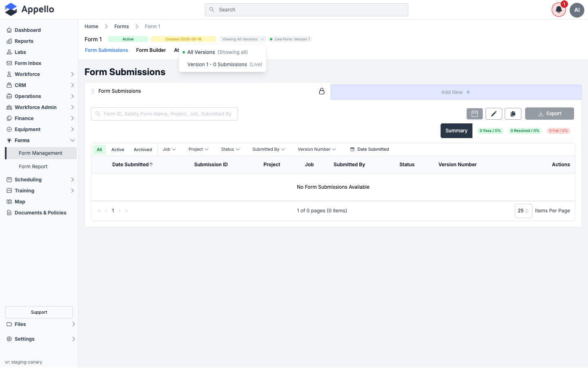Open the Status filter dropdown
The width and height of the screenshot is (588, 375).
(230, 150)
